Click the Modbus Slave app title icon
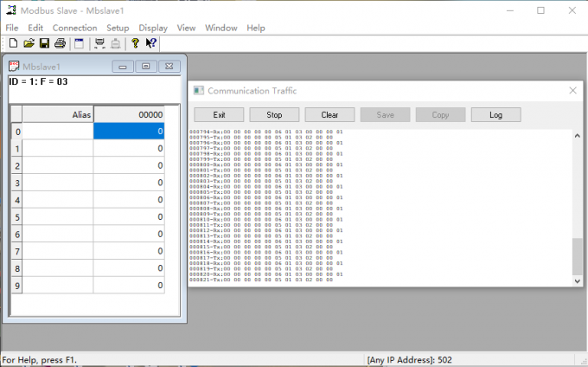The height and width of the screenshot is (367, 588). tap(11, 10)
